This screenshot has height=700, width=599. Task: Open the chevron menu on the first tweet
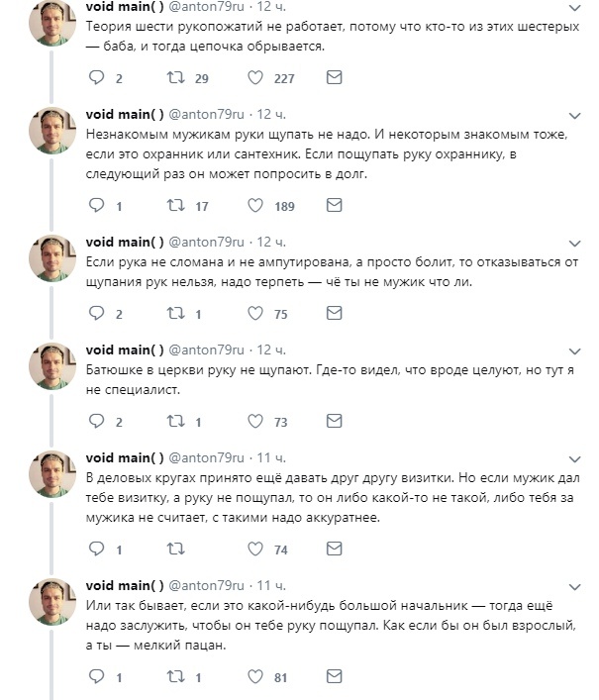point(575,8)
